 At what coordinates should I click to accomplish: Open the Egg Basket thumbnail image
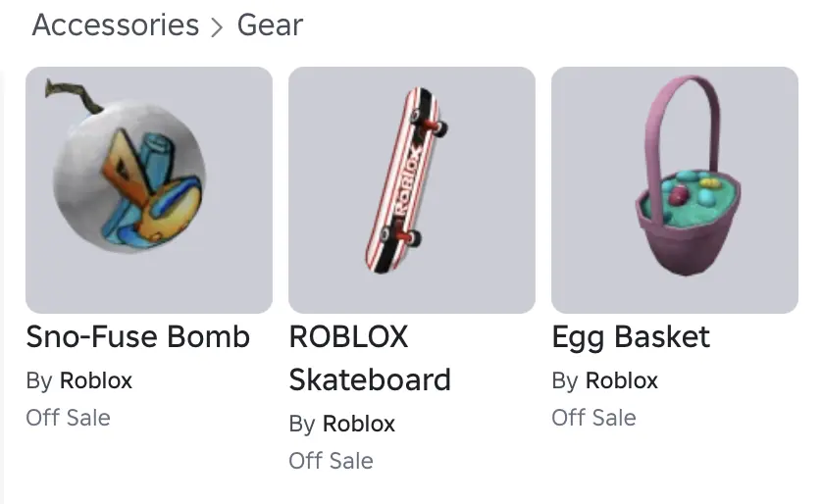coord(675,190)
